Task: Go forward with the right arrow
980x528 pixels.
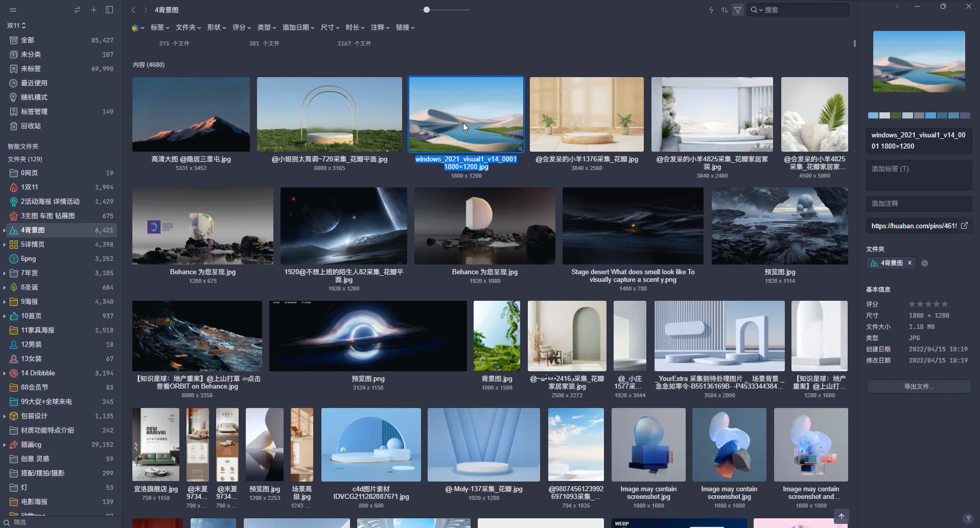Action: pos(146,10)
